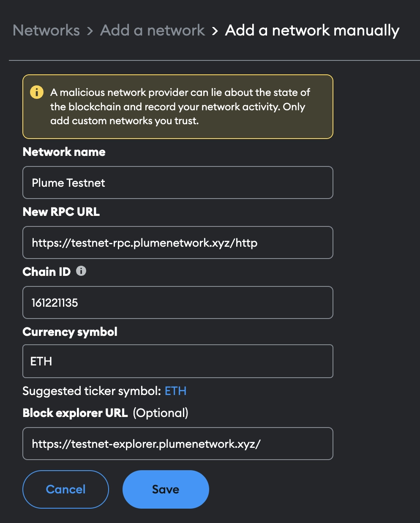
Task: Click the Network name input containing Plume Testnet
Action: click(177, 183)
